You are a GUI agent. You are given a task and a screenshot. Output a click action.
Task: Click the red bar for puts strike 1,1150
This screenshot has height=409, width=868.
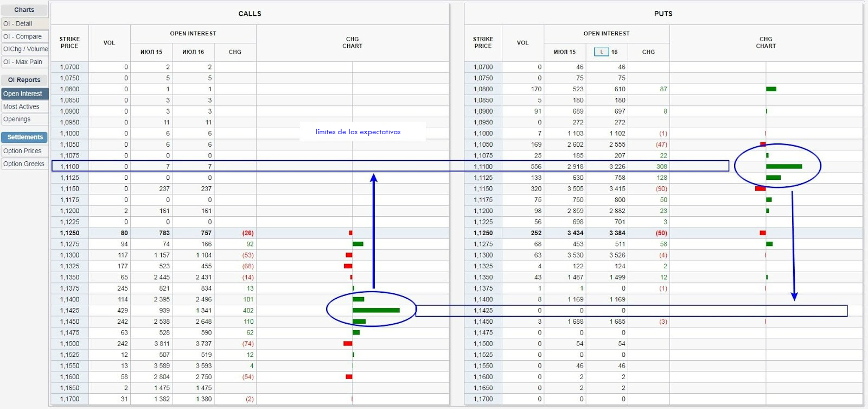pos(760,188)
